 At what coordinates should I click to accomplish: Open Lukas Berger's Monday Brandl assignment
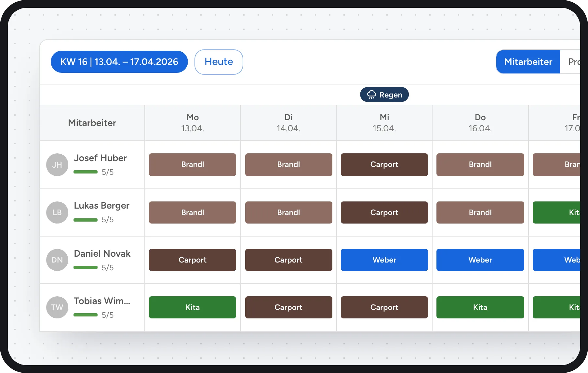(193, 212)
